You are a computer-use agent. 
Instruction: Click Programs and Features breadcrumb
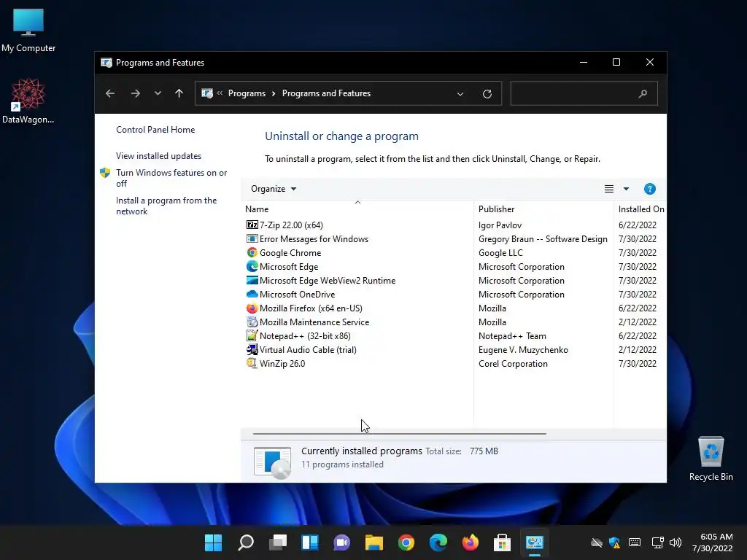coord(326,93)
